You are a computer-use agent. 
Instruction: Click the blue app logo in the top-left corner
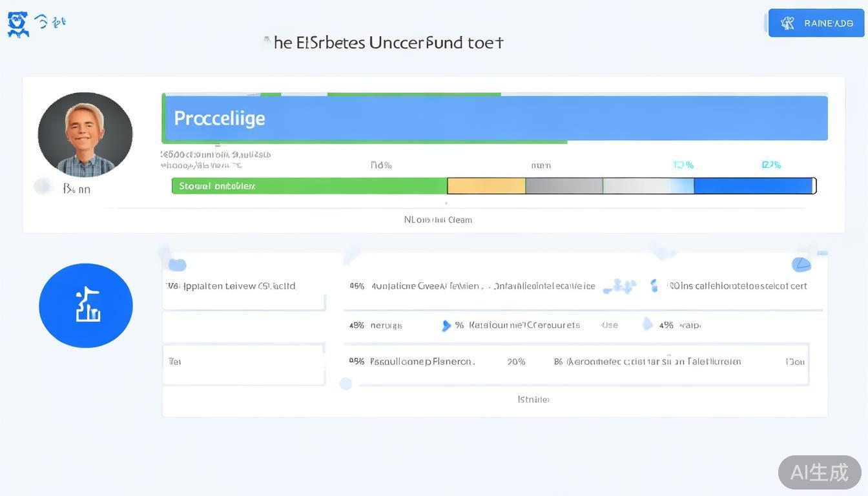[x=18, y=24]
